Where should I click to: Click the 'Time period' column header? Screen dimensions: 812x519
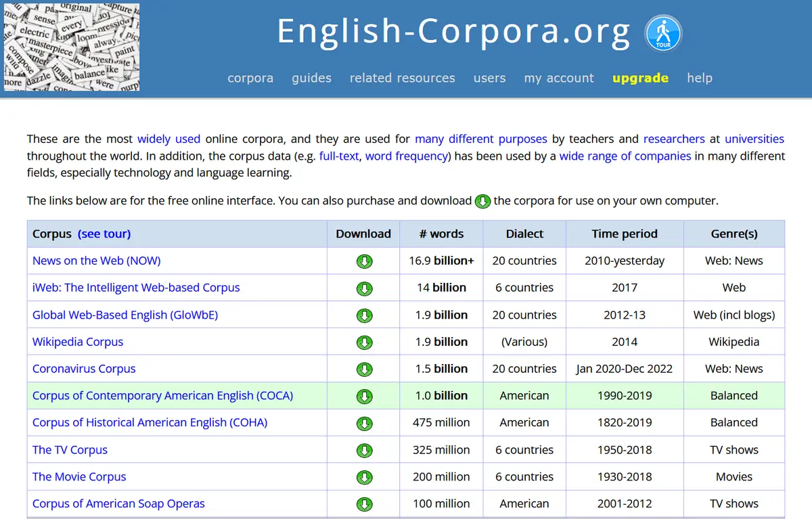pyautogui.click(x=625, y=233)
